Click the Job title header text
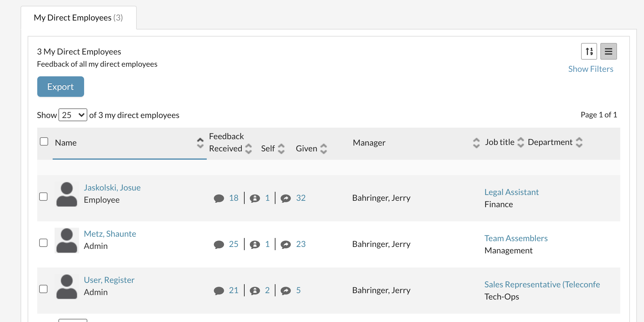This screenshot has height=322, width=644. point(500,142)
